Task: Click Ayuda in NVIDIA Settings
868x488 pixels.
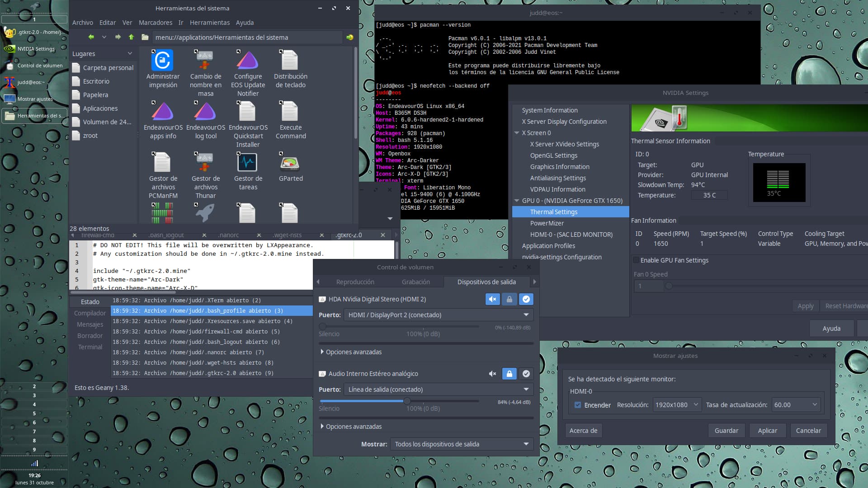Action: [x=831, y=328]
